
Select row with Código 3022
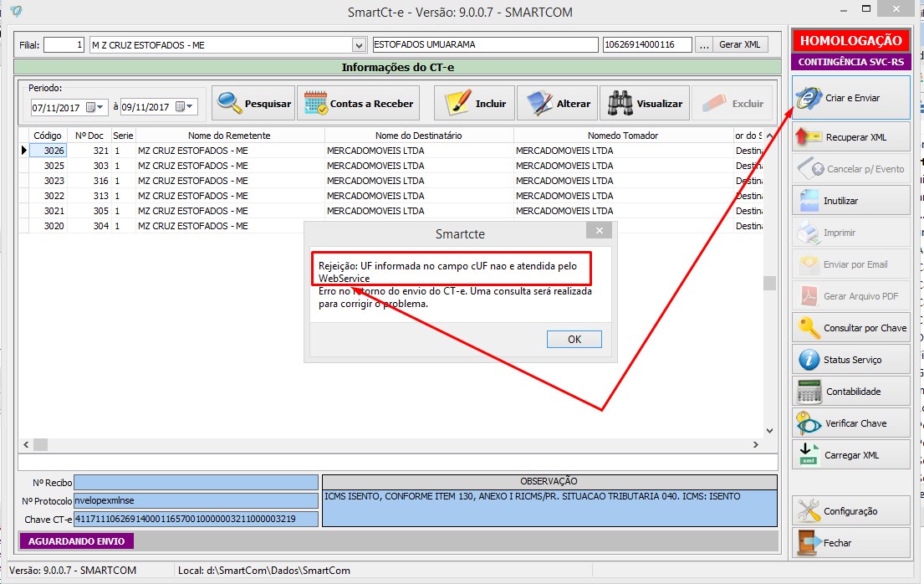391,196
